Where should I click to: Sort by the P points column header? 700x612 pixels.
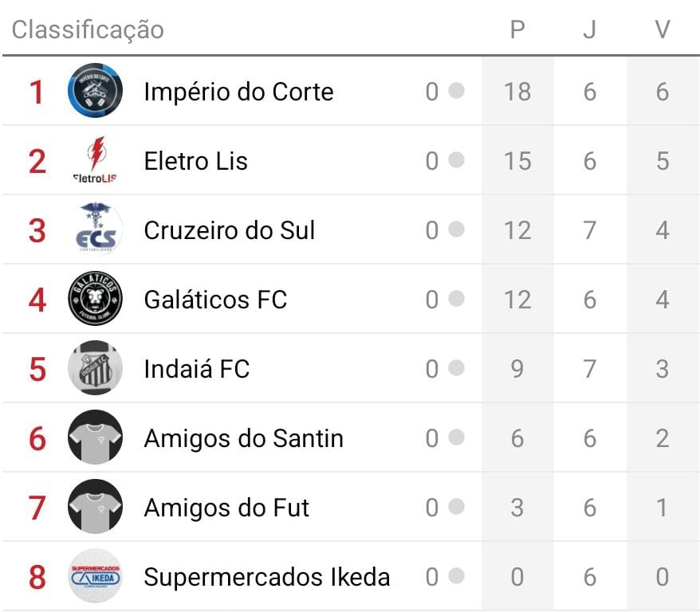click(517, 29)
